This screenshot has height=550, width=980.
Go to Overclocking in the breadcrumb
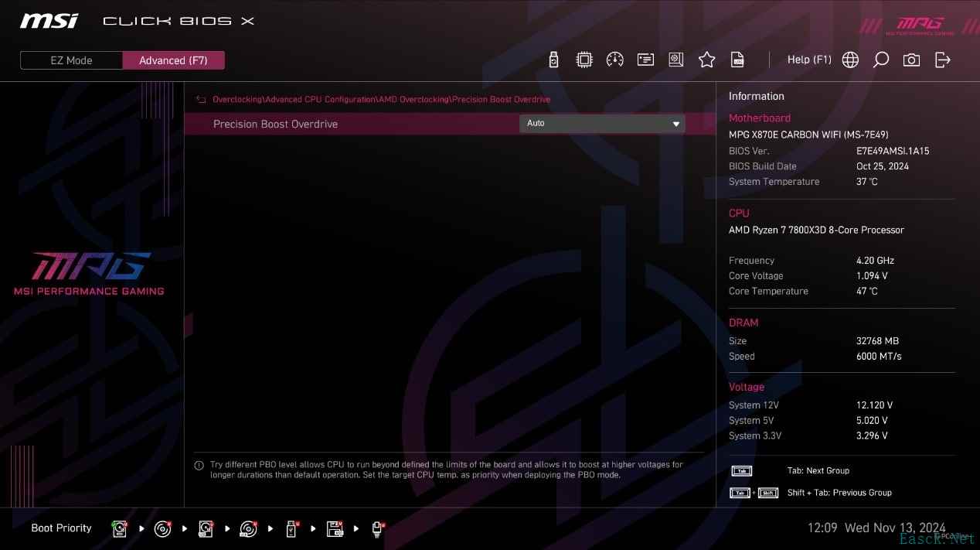pos(238,100)
